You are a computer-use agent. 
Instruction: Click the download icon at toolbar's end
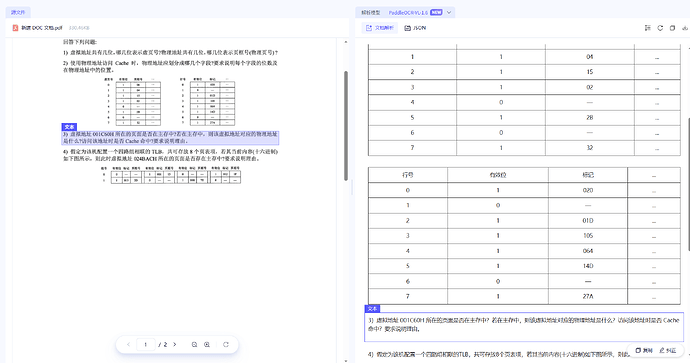685,28
